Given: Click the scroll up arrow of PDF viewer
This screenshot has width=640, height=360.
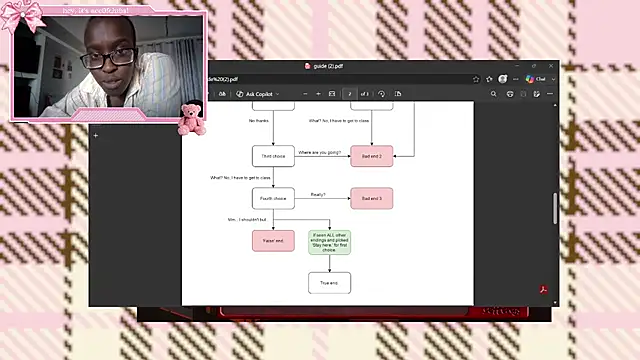Looking at the screenshot, I should click(555, 105).
